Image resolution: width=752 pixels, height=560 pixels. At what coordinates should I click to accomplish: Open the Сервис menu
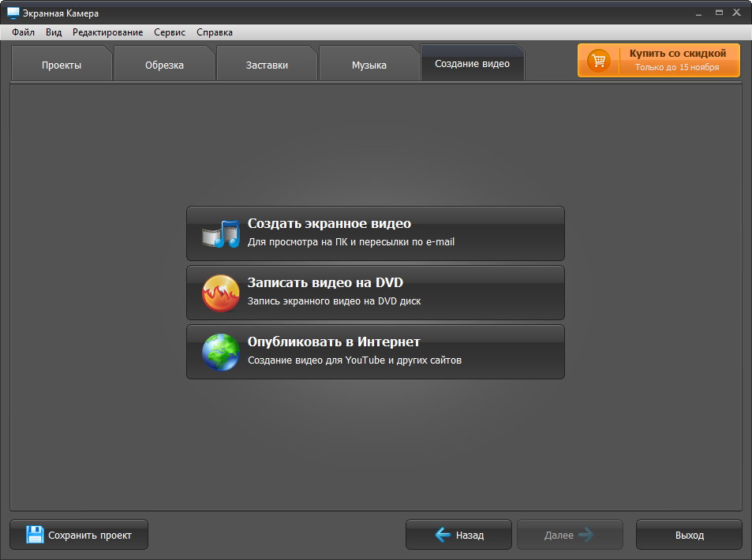point(170,32)
